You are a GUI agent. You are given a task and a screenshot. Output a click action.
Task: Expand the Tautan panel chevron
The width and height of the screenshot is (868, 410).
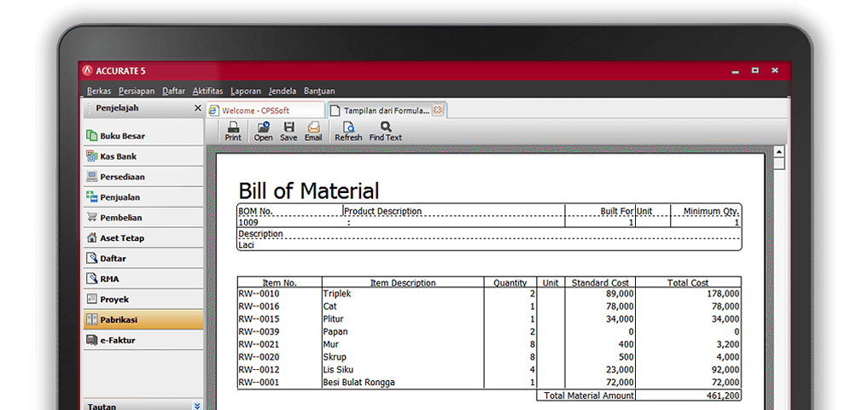197,406
